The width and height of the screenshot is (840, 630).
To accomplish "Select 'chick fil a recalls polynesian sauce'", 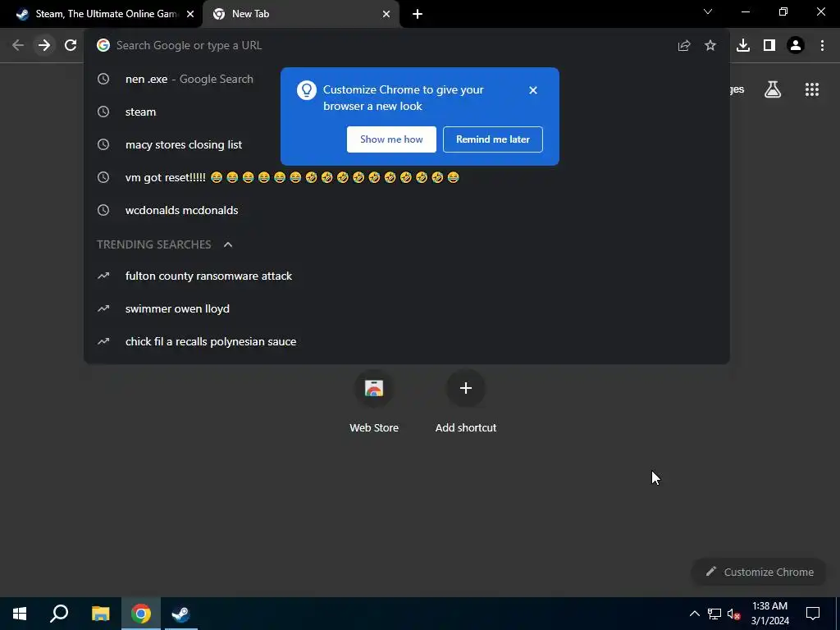I will coord(407,341).
